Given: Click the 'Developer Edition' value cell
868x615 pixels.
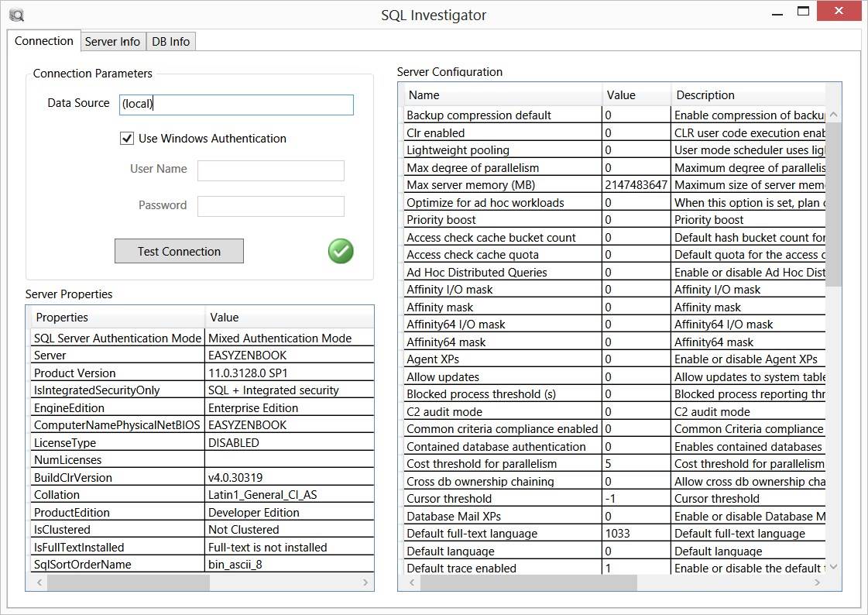Looking at the screenshot, I should (290, 513).
